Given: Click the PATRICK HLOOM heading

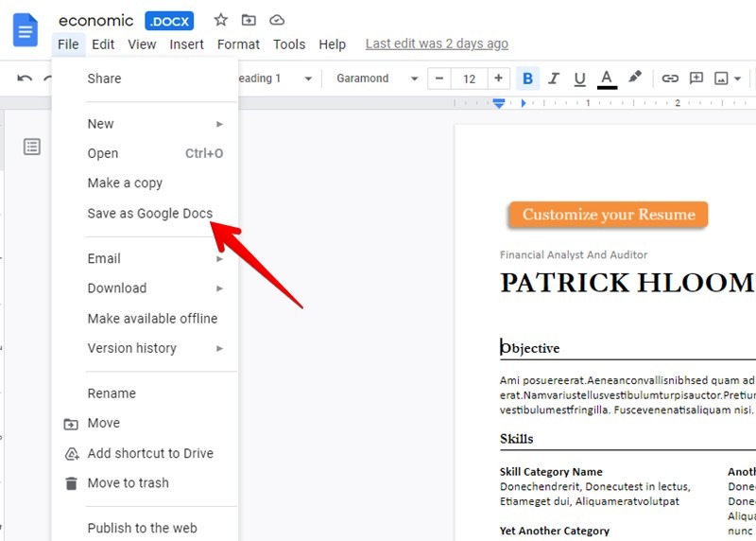Looking at the screenshot, I should point(627,283).
